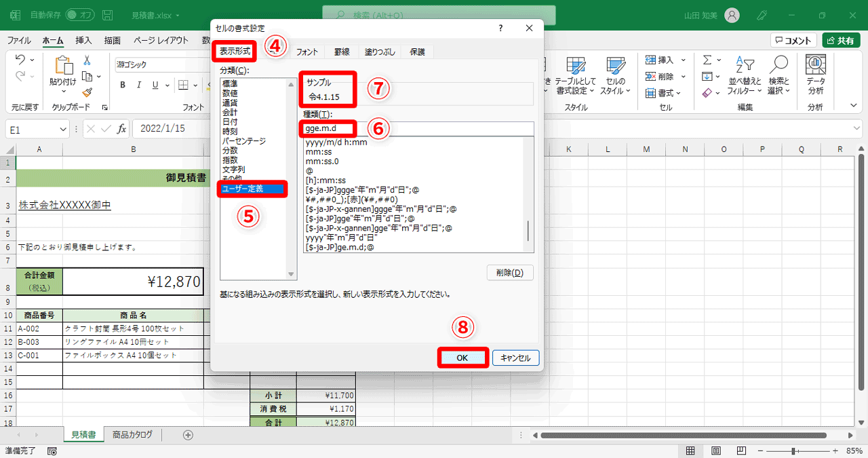
Task: Click the コメント icon in the ribbon
Action: [x=791, y=40]
